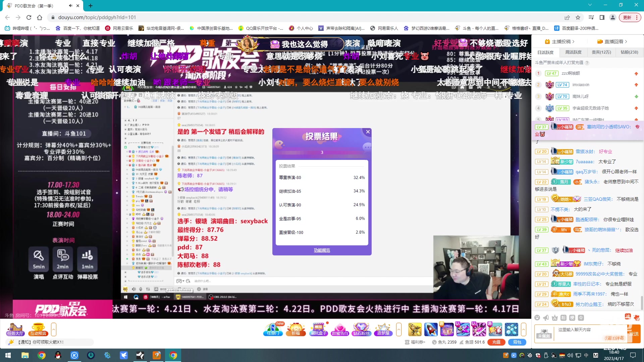Open the 祈福 blessing icon
Viewport: 644px width, 362px height.
[x=296, y=329]
